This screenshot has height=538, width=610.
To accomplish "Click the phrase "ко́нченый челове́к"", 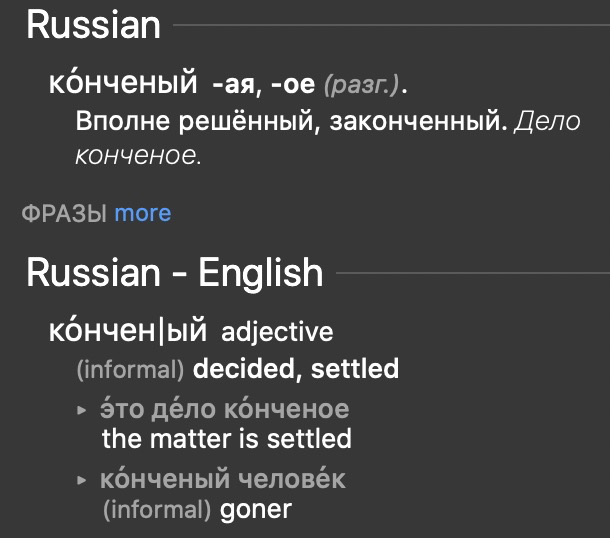I will pyautogui.click(x=223, y=480).
